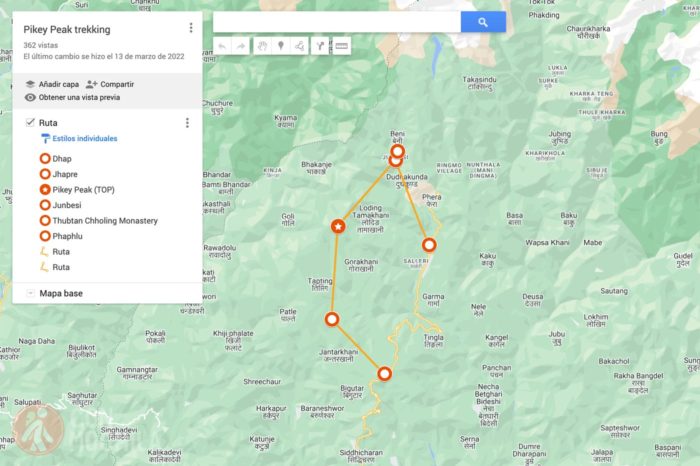Select the hand pan tool

(262, 46)
